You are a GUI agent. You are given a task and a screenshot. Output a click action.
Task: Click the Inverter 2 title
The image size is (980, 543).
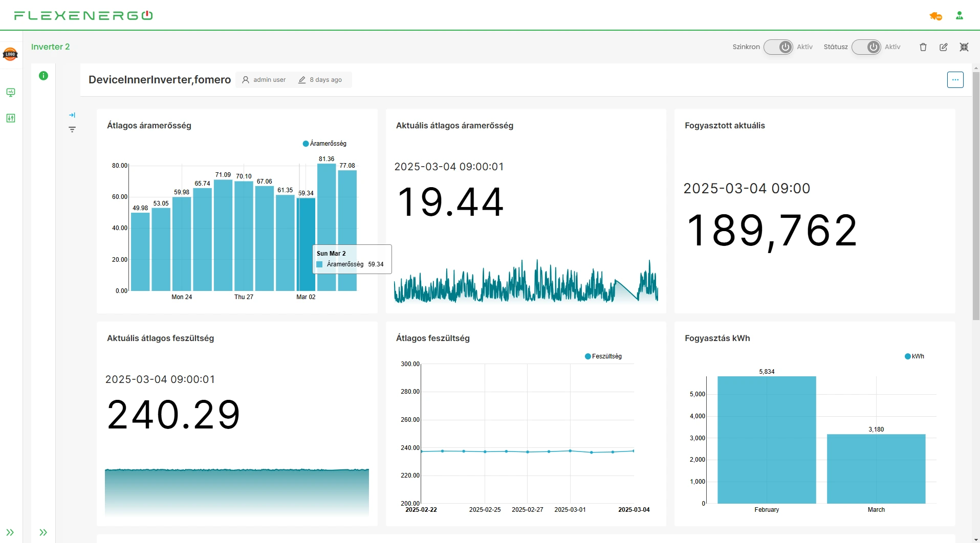51,47
